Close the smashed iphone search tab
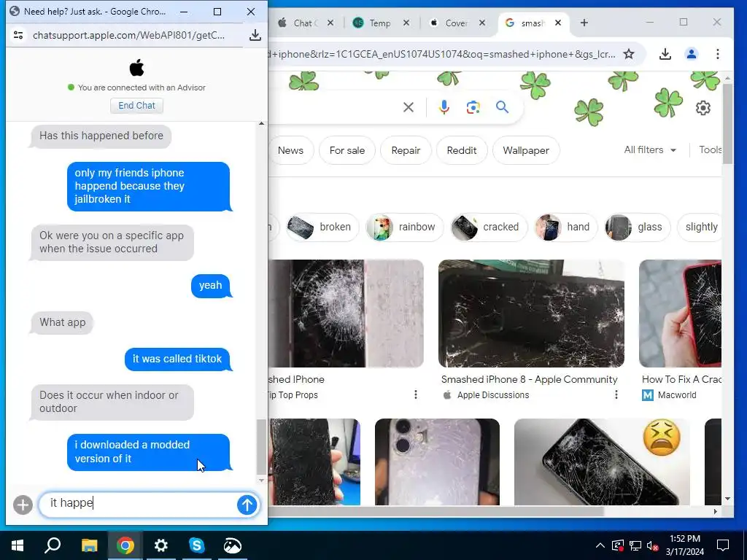Screen dimensions: 747x560 [558, 23]
